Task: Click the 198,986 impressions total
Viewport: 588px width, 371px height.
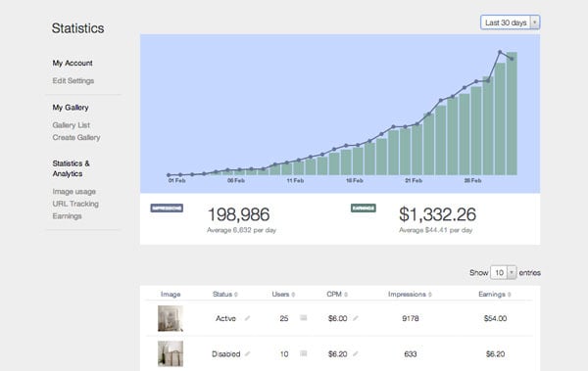Action: (238, 214)
